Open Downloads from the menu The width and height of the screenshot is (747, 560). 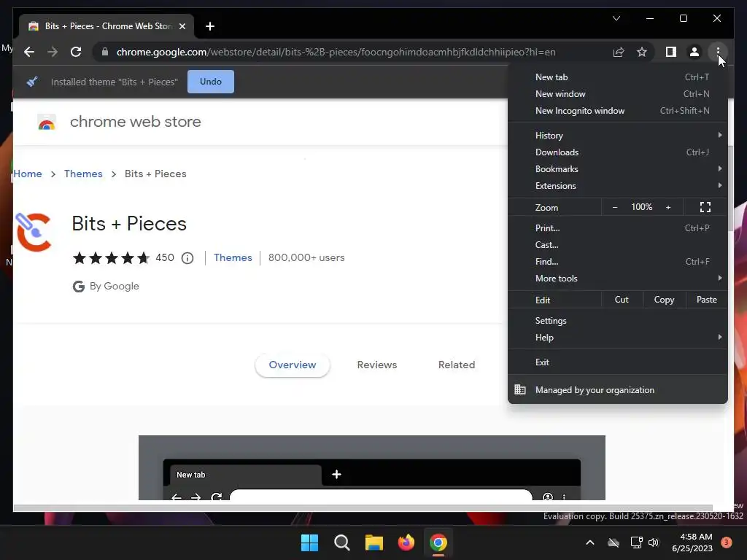click(618, 152)
